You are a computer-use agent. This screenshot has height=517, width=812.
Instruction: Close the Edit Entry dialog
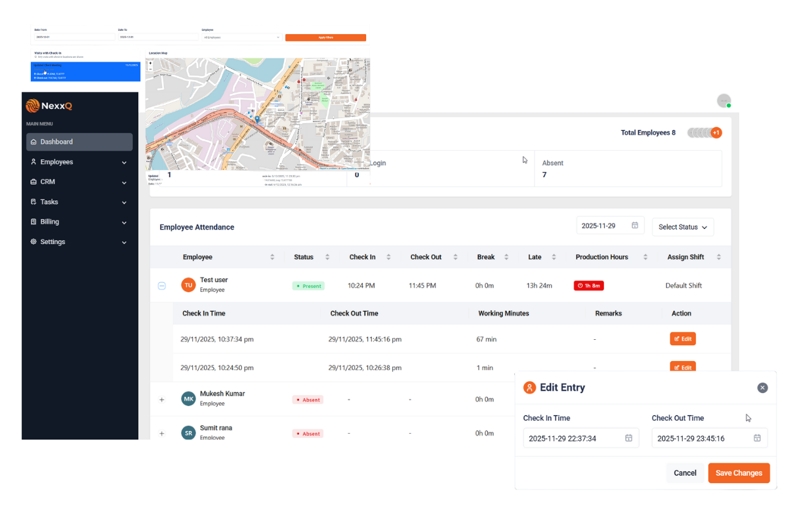coord(762,388)
